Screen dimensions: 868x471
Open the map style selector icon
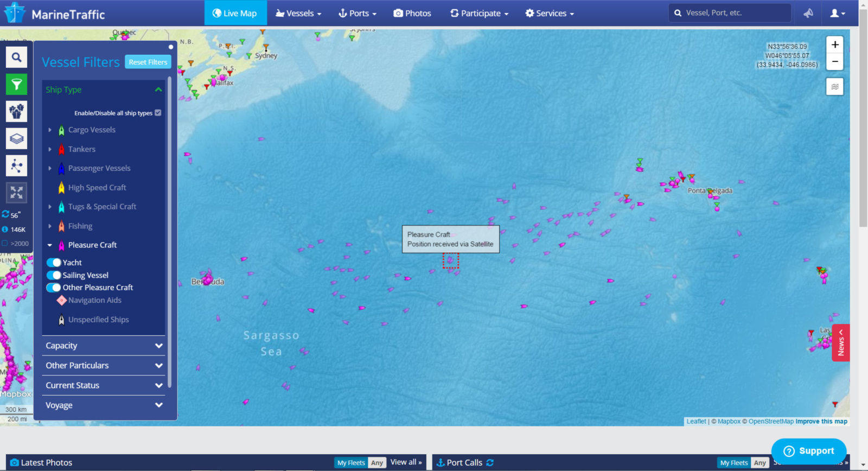click(835, 86)
